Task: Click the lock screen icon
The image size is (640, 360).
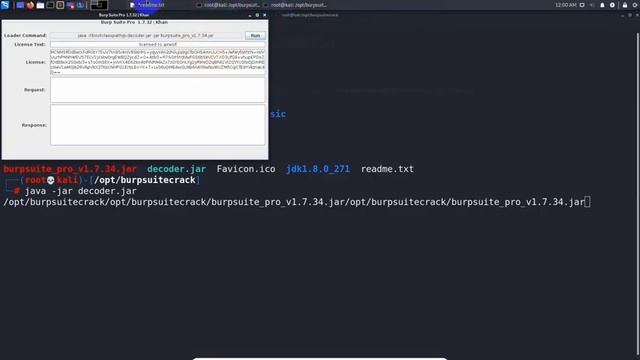Action: 625,5
